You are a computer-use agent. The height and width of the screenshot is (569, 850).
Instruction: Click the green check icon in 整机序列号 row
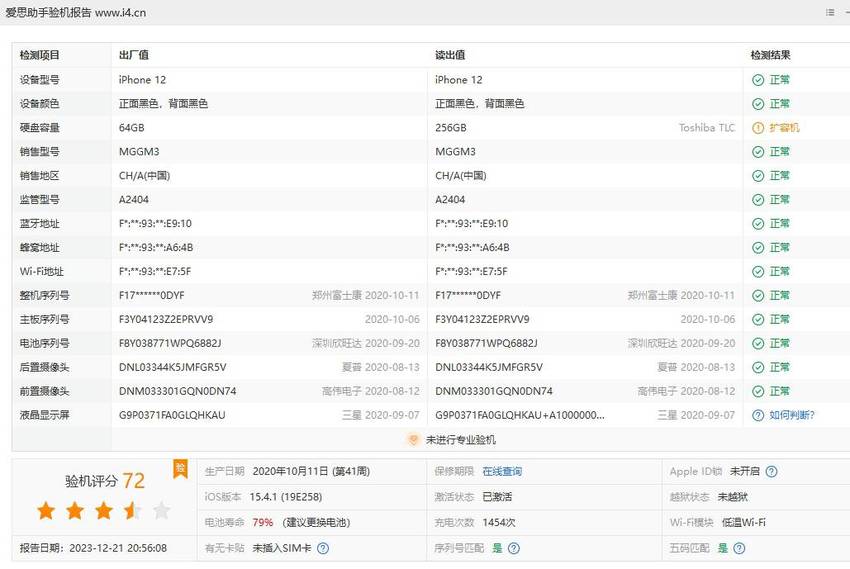tap(758, 295)
